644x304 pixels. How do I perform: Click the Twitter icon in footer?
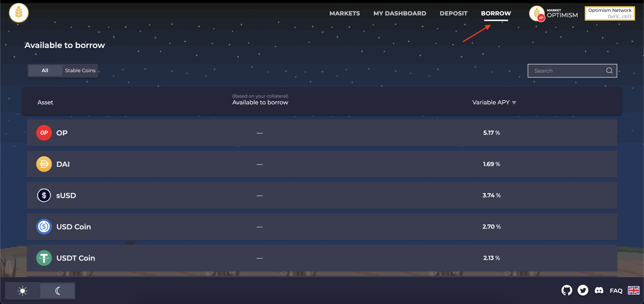[583, 290]
